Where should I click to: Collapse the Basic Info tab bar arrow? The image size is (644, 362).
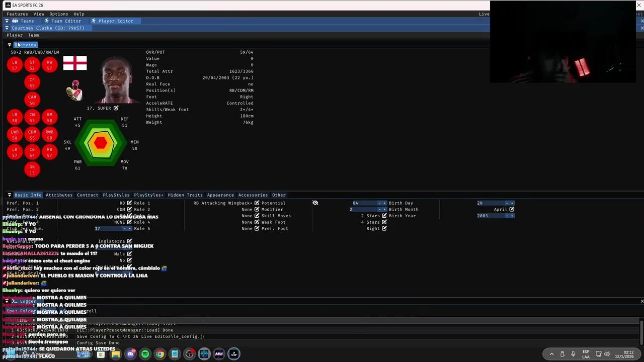(9, 195)
